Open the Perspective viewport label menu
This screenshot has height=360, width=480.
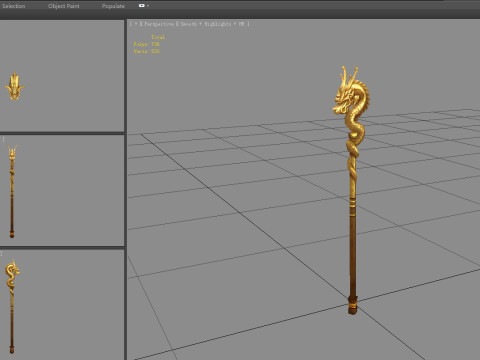pyautogui.click(x=159, y=24)
